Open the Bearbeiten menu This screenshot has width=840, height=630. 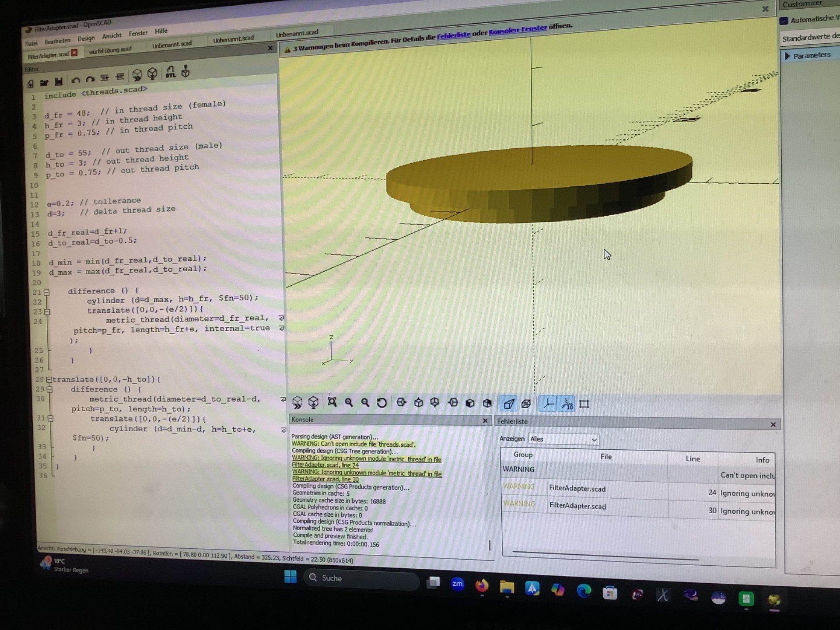tap(57, 41)
